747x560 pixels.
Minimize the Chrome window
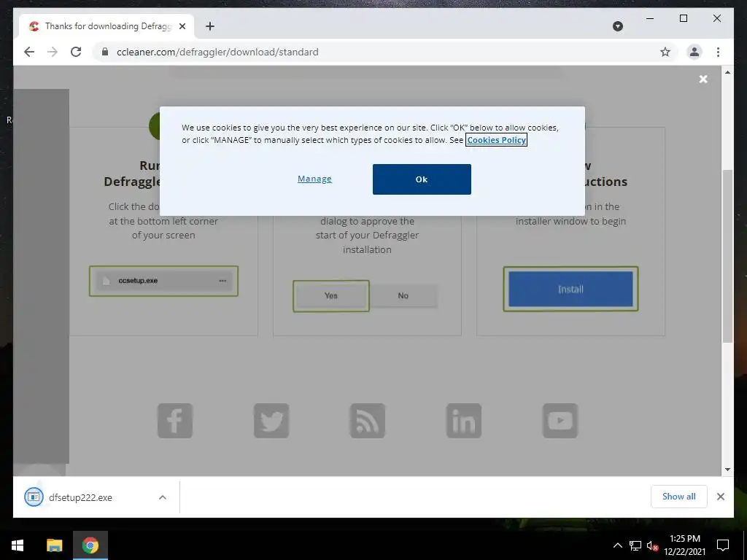650,18
